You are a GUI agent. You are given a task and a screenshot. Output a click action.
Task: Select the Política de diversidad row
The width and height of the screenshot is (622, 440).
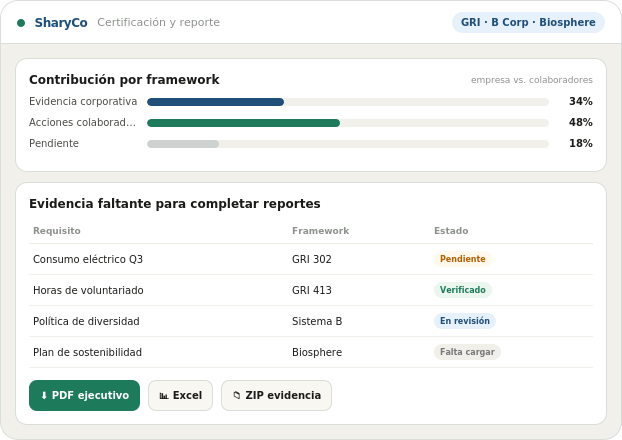(311, 321)
